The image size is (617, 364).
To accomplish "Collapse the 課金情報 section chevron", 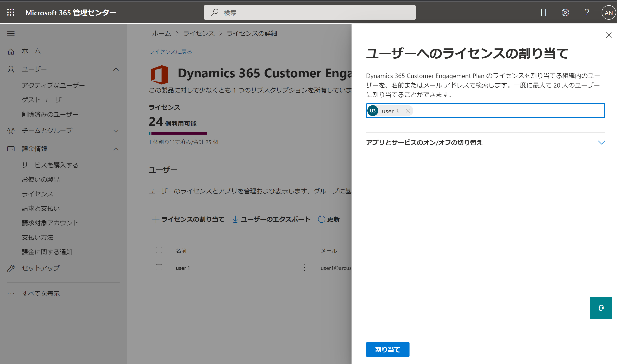I will (116, 149).
